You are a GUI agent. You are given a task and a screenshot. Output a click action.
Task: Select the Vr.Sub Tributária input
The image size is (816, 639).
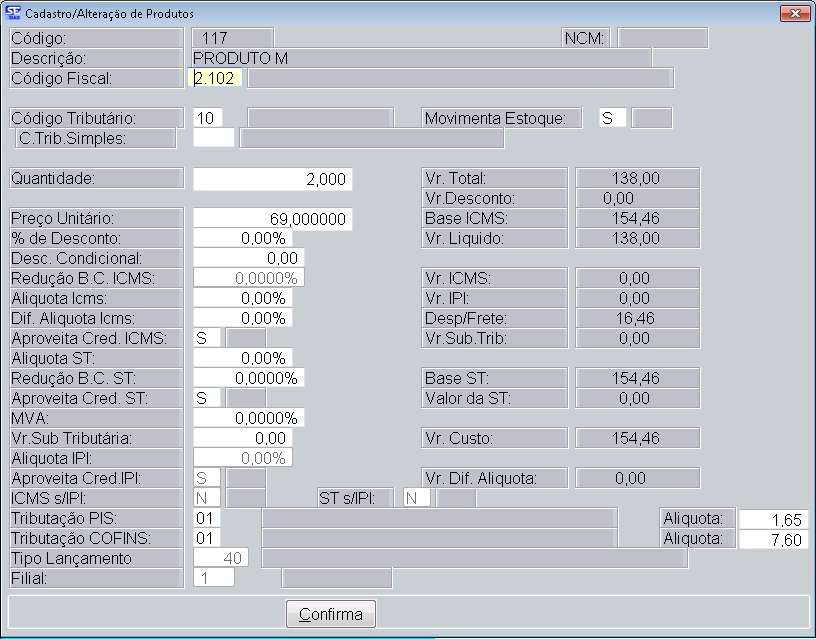242,438
